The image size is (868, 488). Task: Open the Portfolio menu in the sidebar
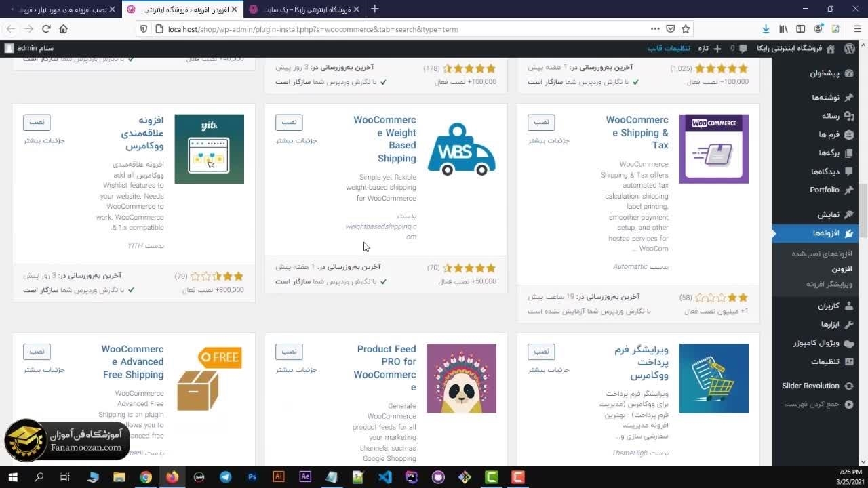(824, 190)
